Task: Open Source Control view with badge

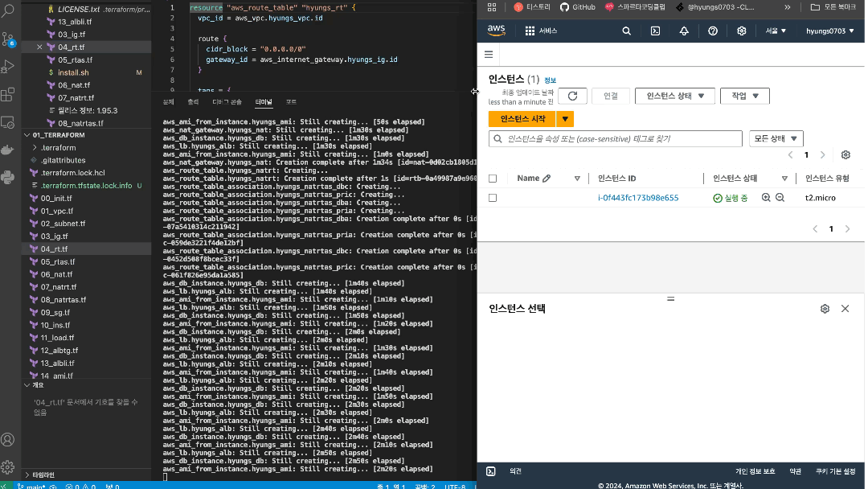Action: pos(8,39)
